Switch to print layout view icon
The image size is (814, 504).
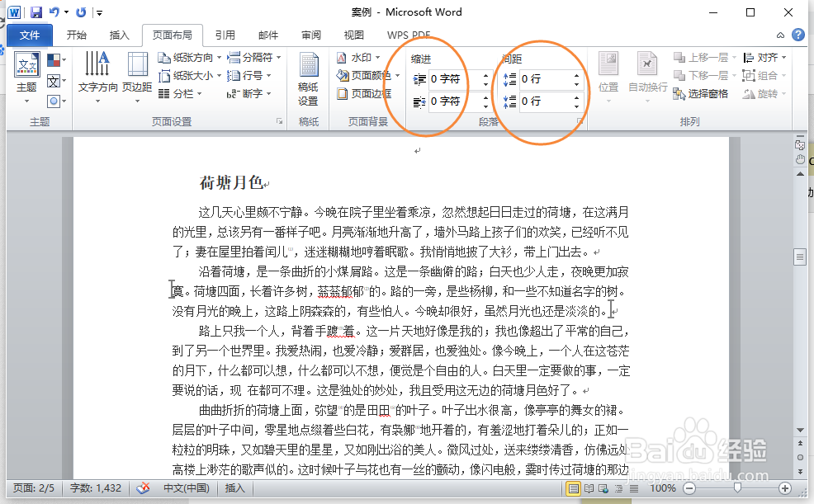(x=573, y=488)
